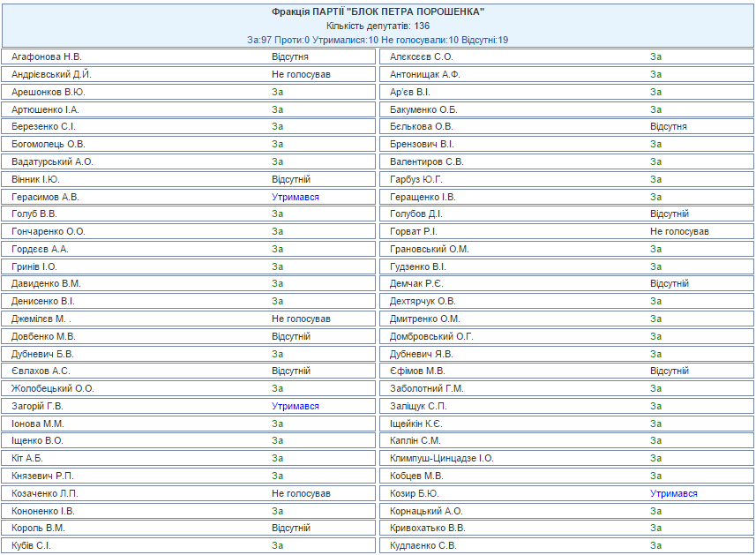Click Горват Р.І.'s "Не голосував" status
The height and width of the screenshot is (555, 756).
click(x=679, y=231)
